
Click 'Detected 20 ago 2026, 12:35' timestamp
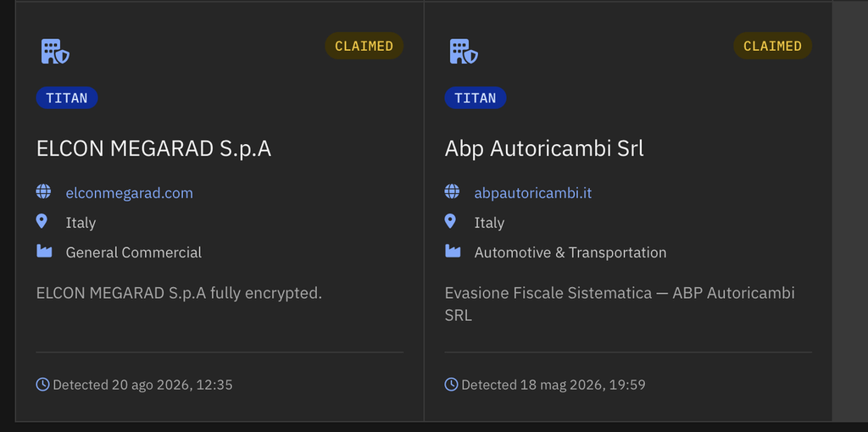[142, 385]
